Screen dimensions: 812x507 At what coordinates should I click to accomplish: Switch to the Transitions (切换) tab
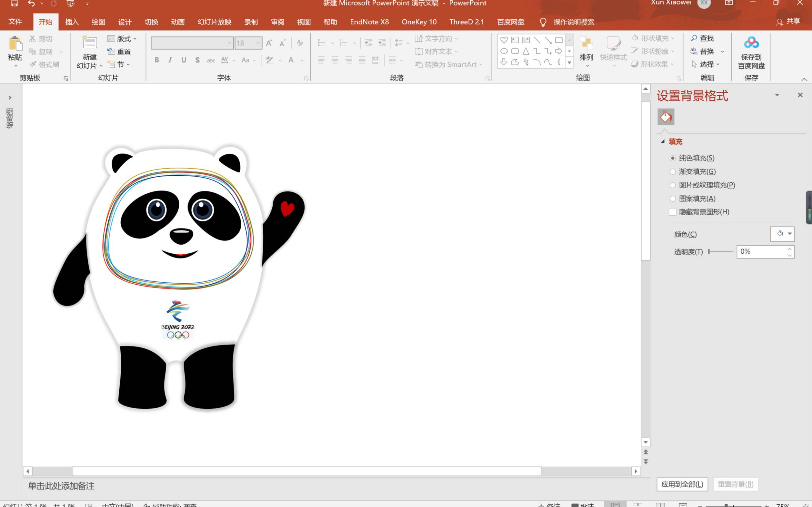[151, 22]
